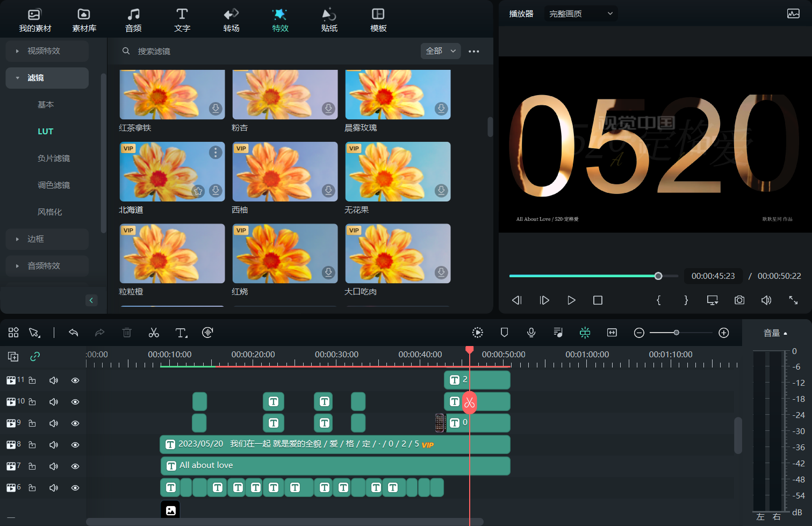The height and width of the screenshot is (526, 812).
Task: Open the 全部 filter dropdown
Action: (x=440, y=51)
